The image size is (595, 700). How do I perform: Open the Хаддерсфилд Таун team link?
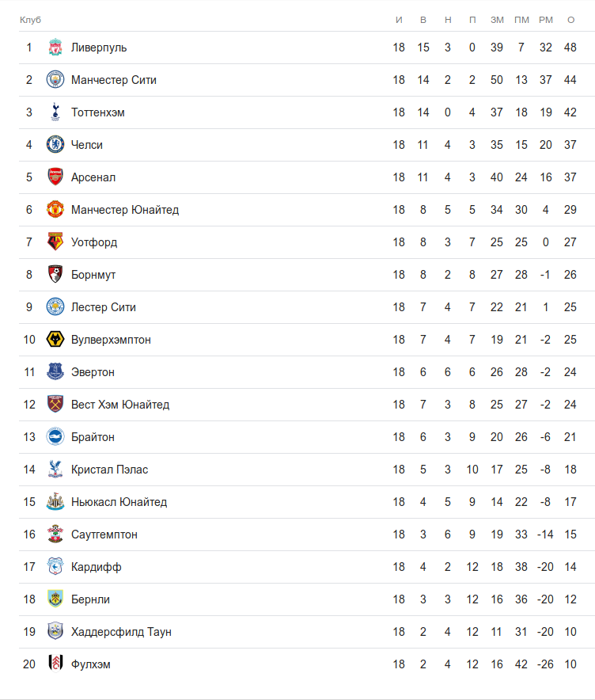pos(121,632)
